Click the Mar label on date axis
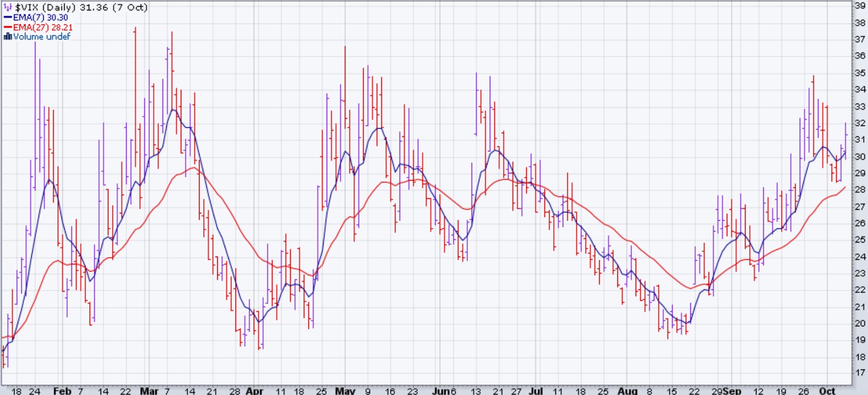The width and height of the screenshot is (868, 395). pos(149,390)
